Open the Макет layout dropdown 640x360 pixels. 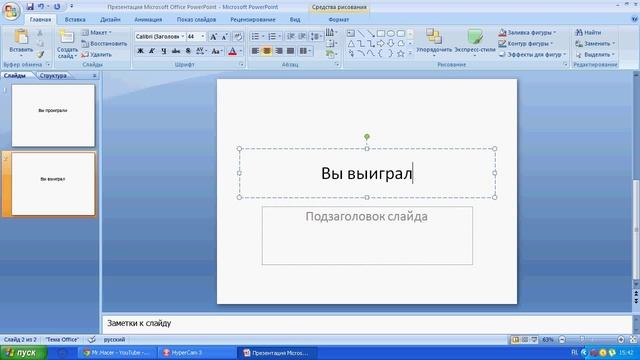coord(96,32)
